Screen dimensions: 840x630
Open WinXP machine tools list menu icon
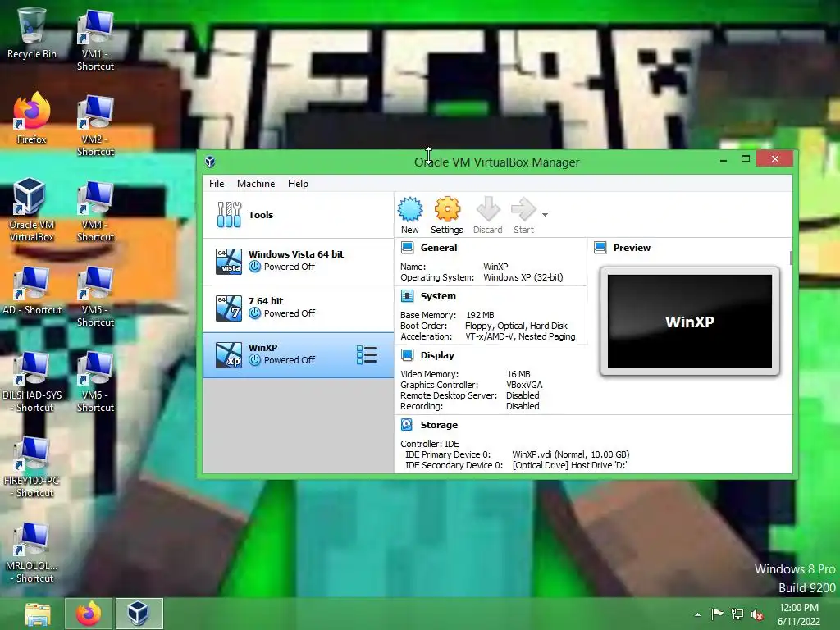[x=367, y=354]
